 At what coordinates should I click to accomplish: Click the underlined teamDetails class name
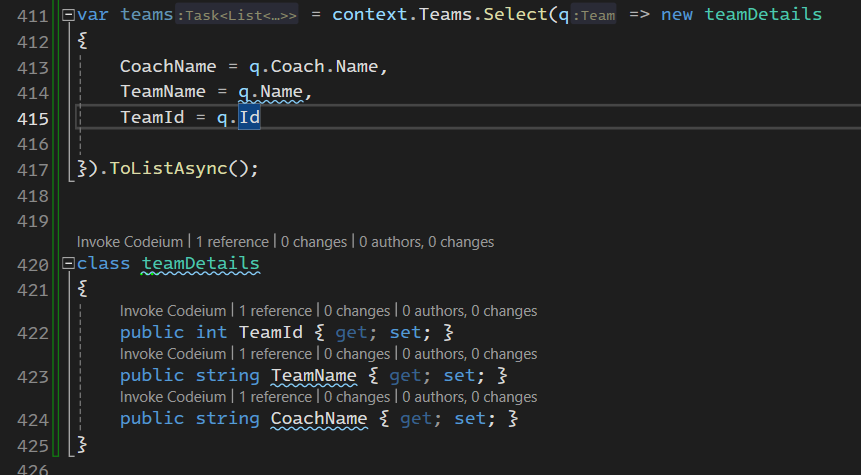(x=200, y=264)
